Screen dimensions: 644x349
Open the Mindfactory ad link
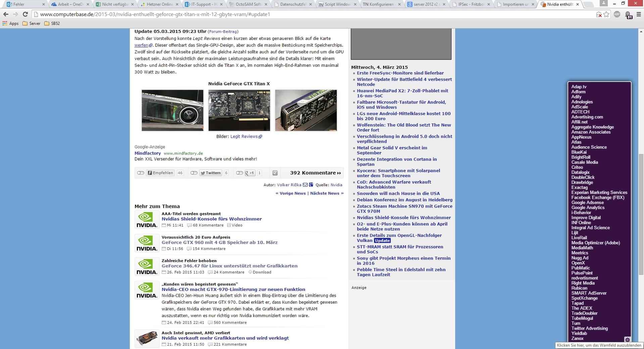coord(148,153)
